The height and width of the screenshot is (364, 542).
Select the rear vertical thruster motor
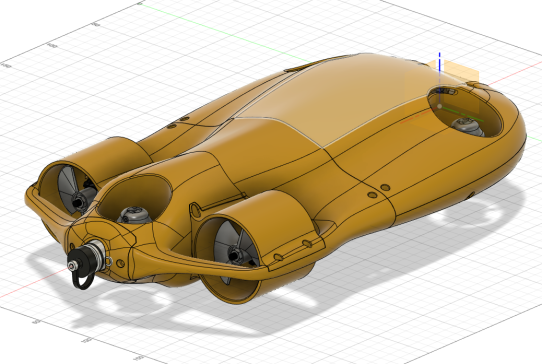(x=467, y=126)
